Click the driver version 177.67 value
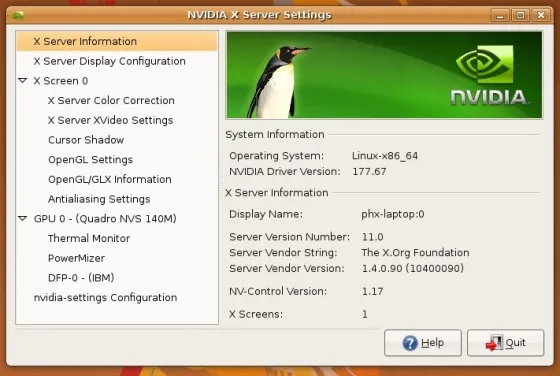Viewport: 560px width, 376px height. [369, 171]
